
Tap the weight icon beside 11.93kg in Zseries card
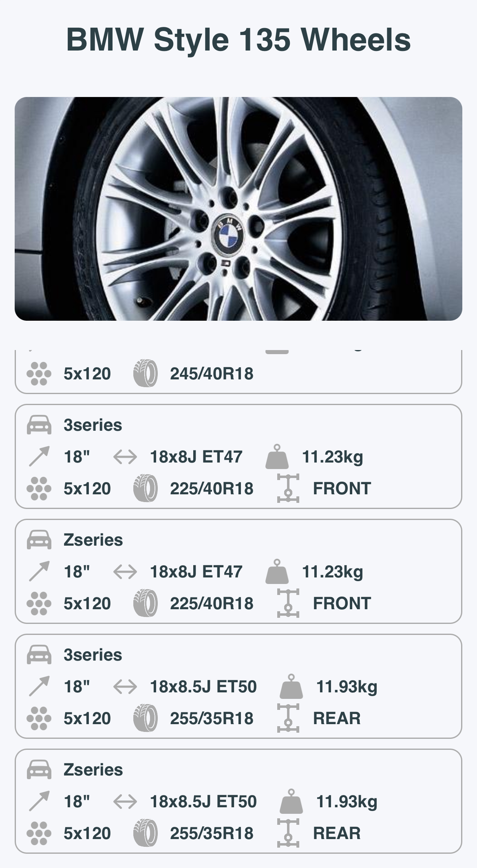[291, 801]
